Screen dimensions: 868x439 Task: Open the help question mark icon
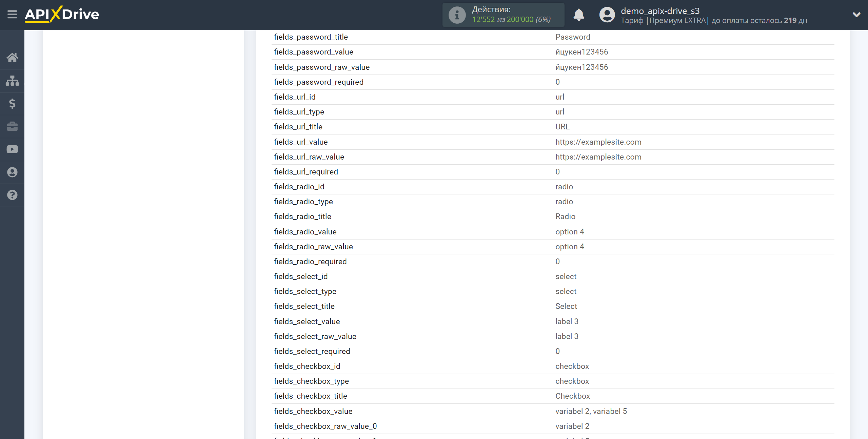click(x=12, y=195)
